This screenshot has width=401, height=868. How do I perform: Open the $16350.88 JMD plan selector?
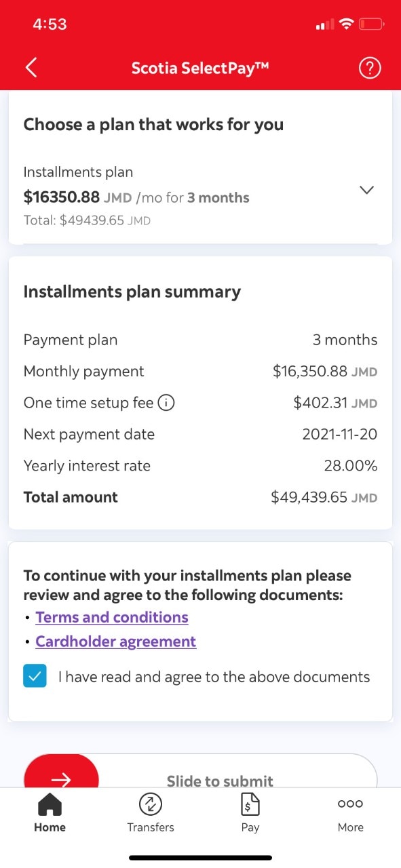click(x=201, y=197)
